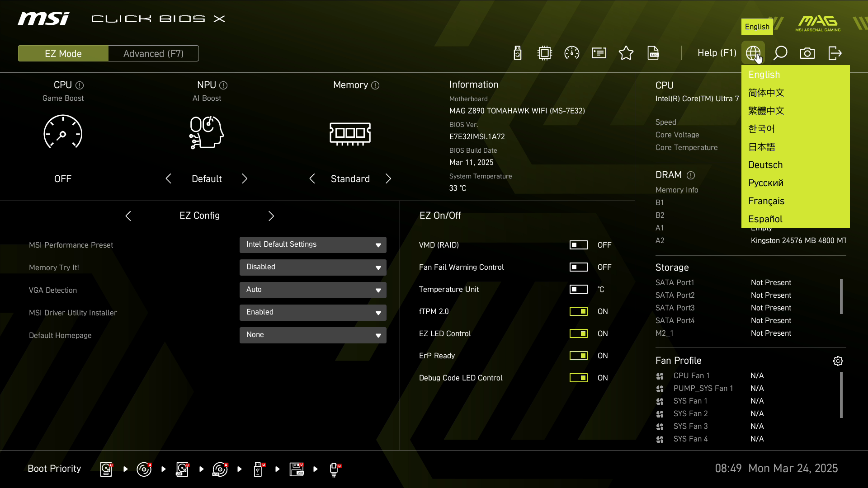
Task: Open the M-Flash USB drive icon
Action: pos(518,53)
